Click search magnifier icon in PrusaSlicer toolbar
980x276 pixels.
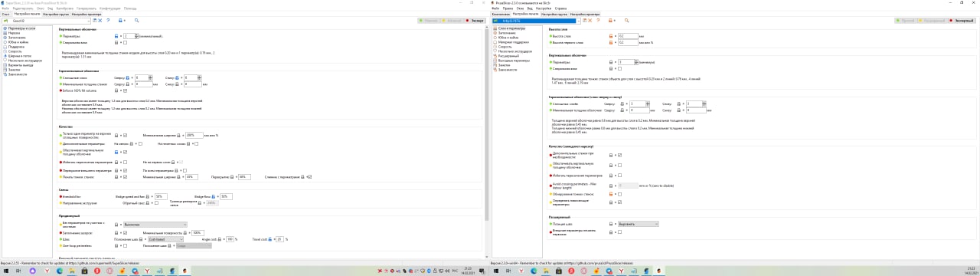pos(626,21)
